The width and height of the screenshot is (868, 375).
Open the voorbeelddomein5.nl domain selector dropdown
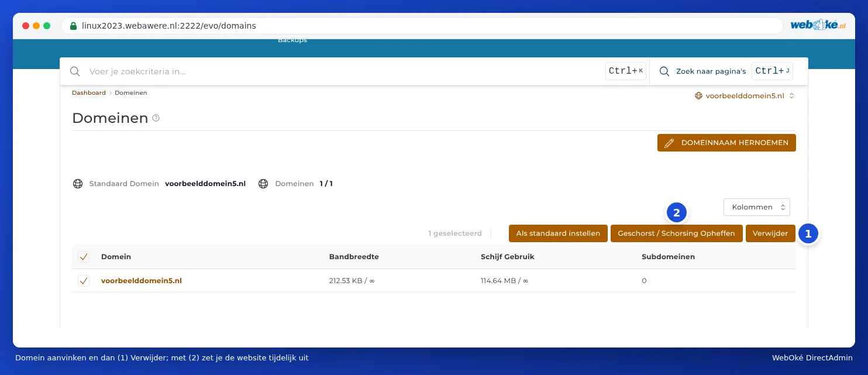tap(744, 95)
